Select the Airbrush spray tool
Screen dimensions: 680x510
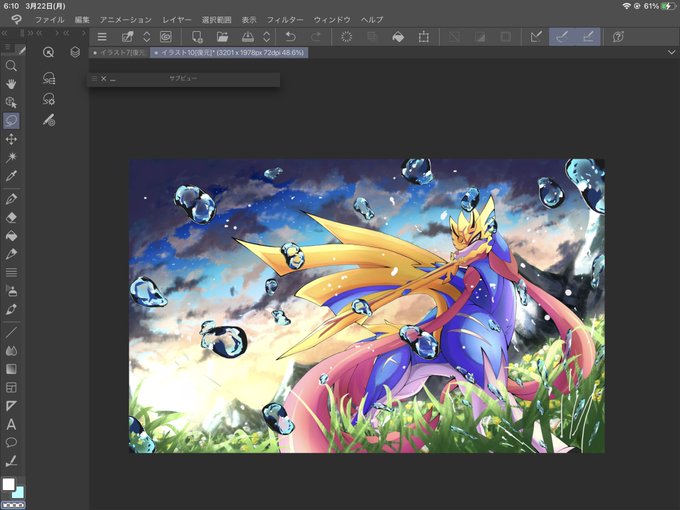point(11,291)
